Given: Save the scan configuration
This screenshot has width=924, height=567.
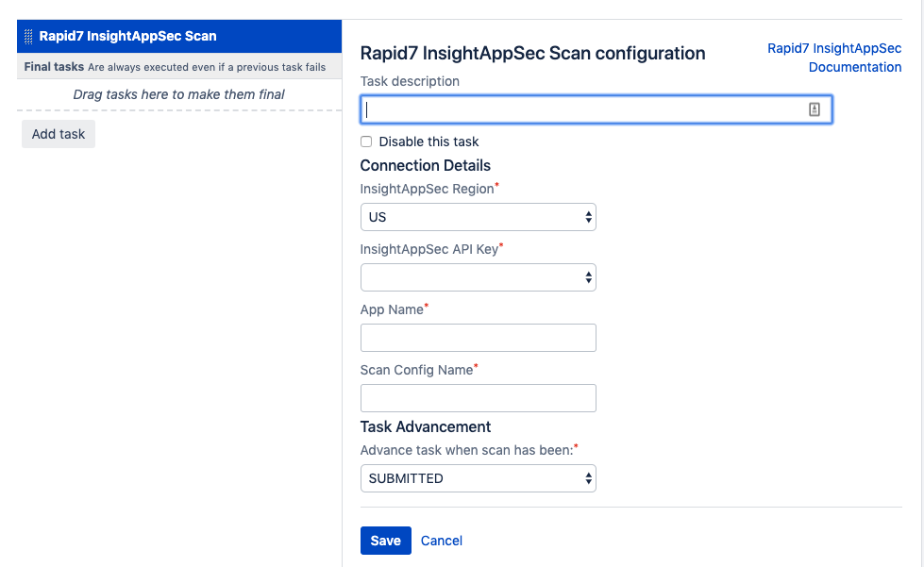Looking at the screenshot, I should [385, 541].
